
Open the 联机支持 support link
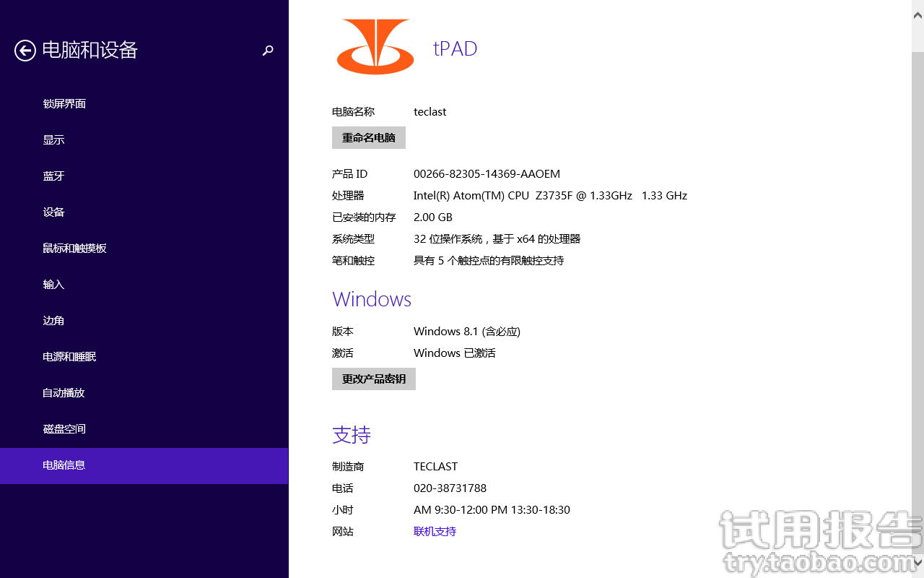coord(435,531)
